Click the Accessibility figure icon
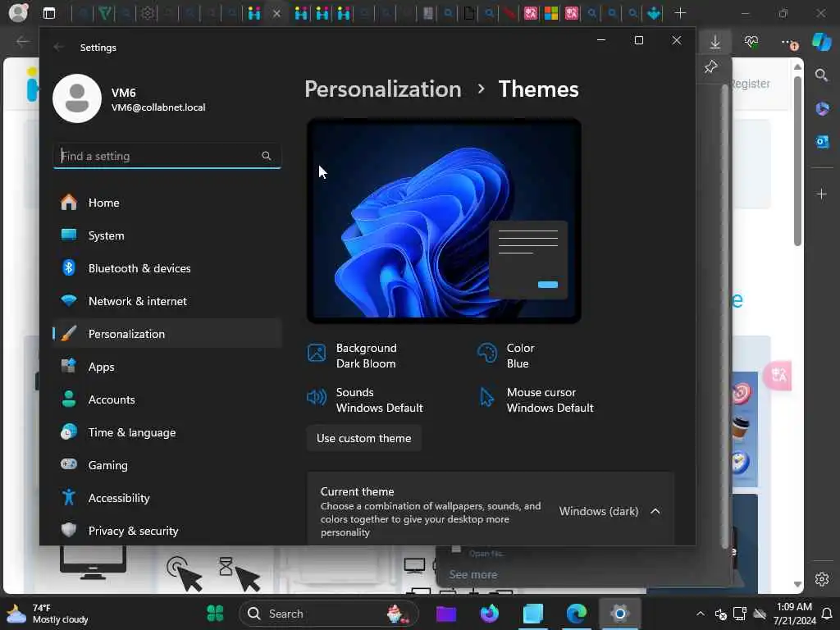 click(69, 497)
